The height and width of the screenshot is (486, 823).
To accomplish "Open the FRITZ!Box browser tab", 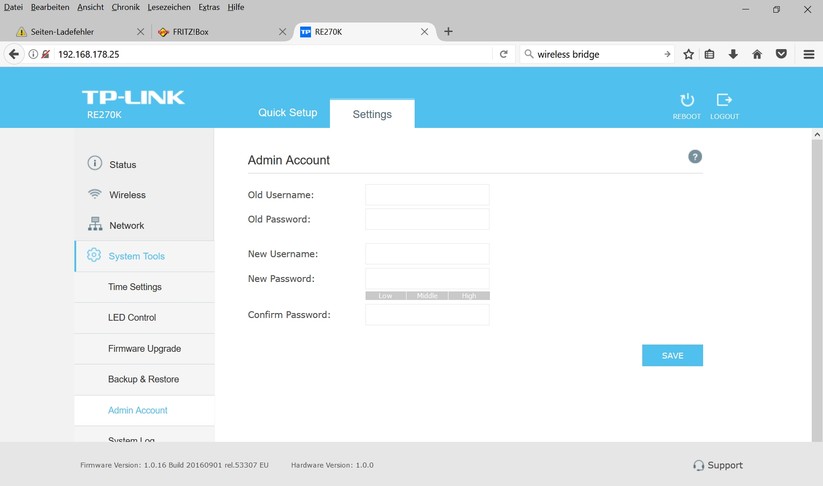I will tap(215, 31).
